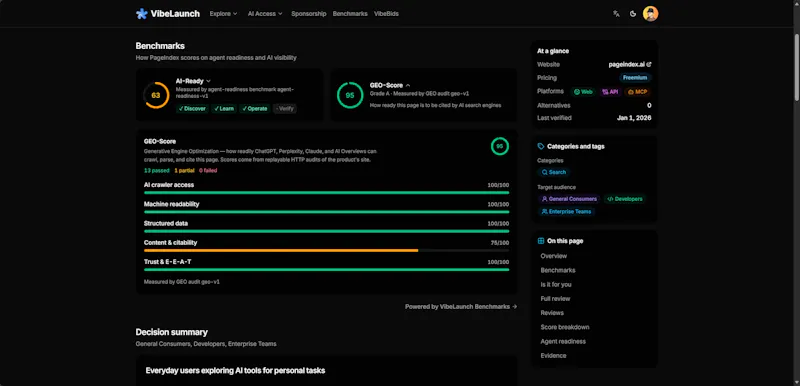Viewport: 800px width, 386px height.
Task: Click the VibeLaunch star logo icon
Action: (x=141, y=14)
